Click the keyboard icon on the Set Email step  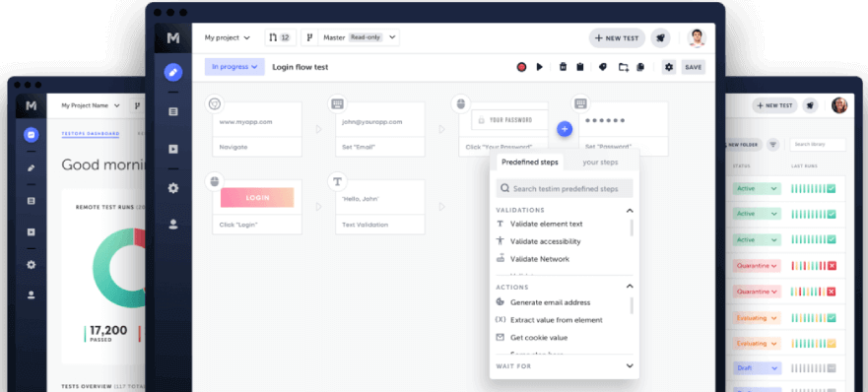point(337,103)
